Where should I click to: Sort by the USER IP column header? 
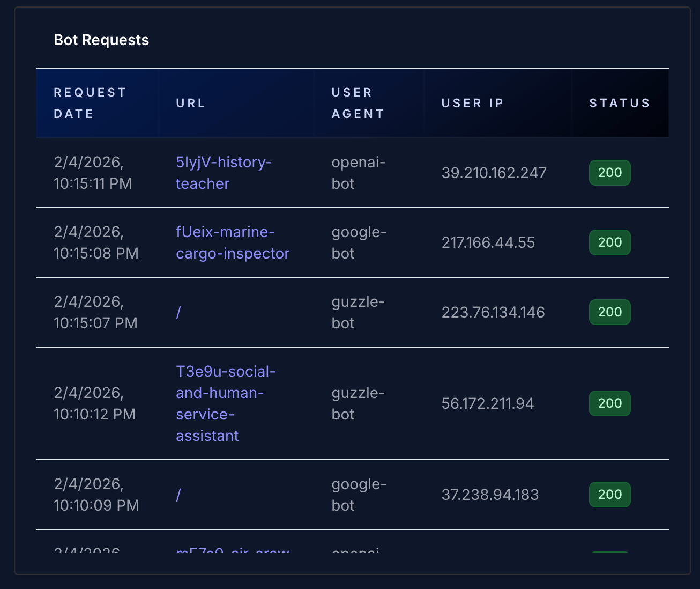click(x=472, y=103)
